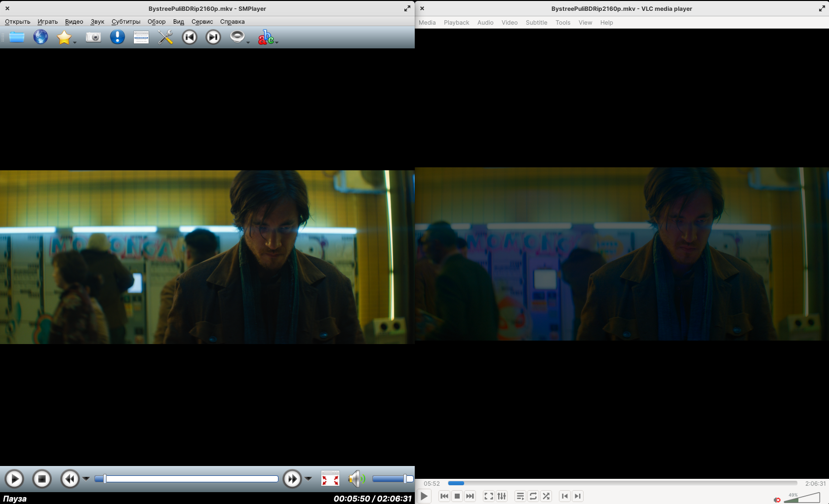Viewport: 829px width, 504px height.
Task: Open VLC extended settings equalizer icon
Action: point(502,496)
